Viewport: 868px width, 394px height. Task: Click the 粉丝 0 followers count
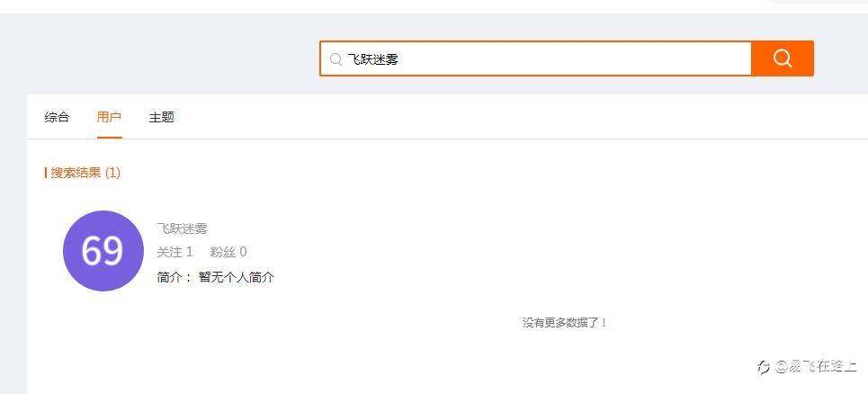[x=228, y=252]
